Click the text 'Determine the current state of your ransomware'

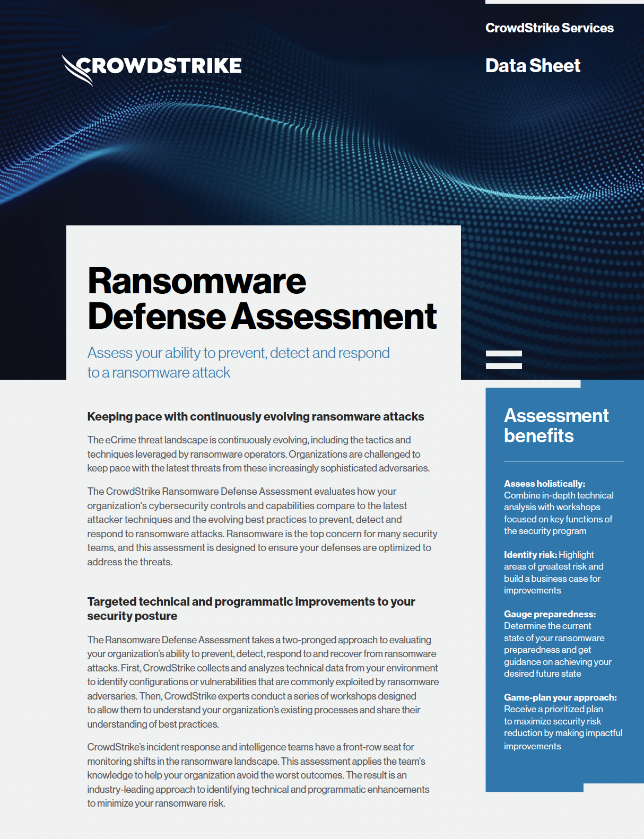pyautogui.click(x=554, y=632)
